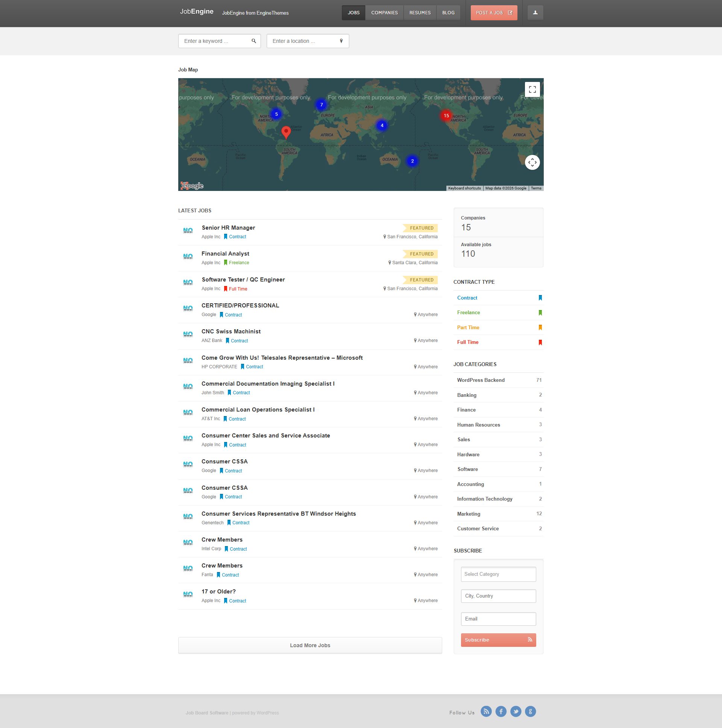Click the red map pin marker
The width and height of the screenshot is (722, 728).
pyautogui.click(x=286, y=132)
